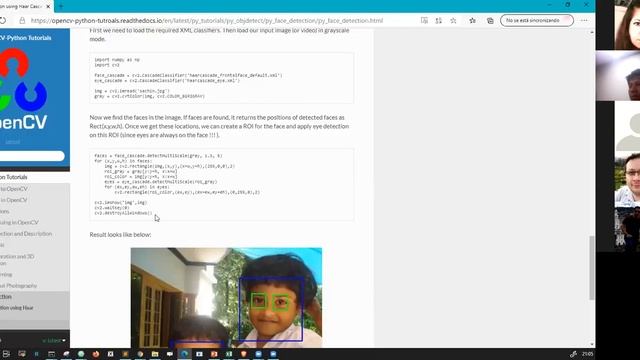Image resolution: width=640 pixels, height=360 pixels.
Task: Open the translate page icon
Action: click(439, 20)
